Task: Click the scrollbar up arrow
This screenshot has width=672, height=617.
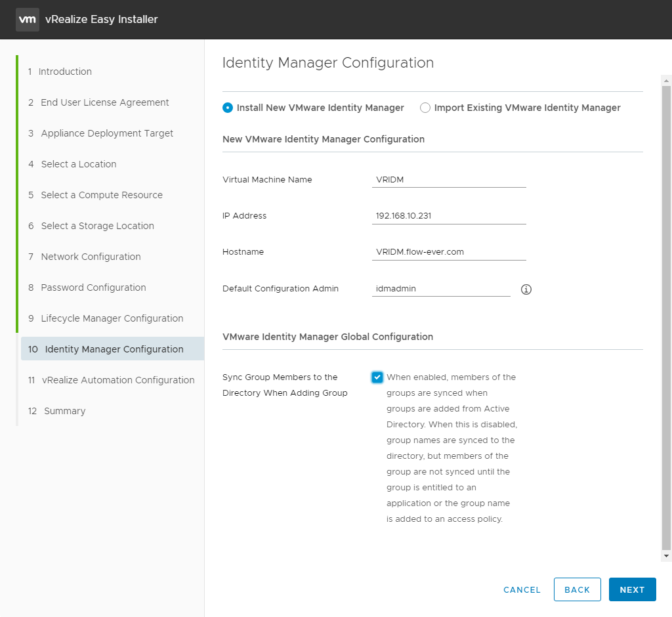Action: pos(666,81)
